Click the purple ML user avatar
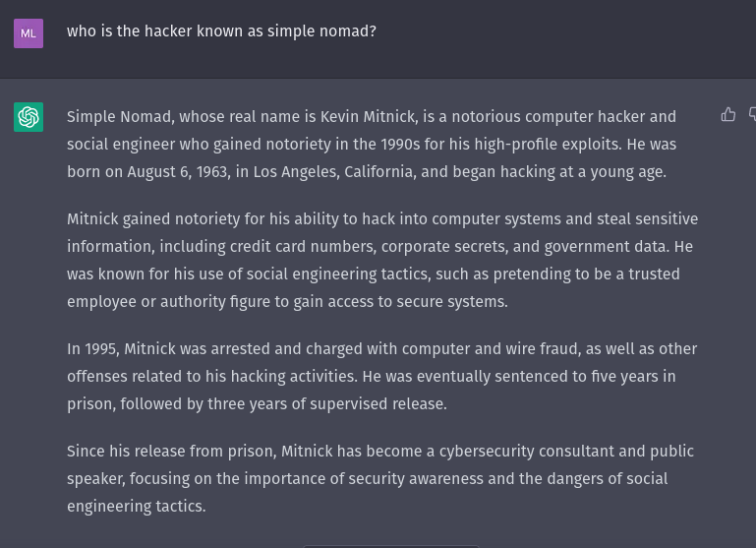 coord(29,33)
